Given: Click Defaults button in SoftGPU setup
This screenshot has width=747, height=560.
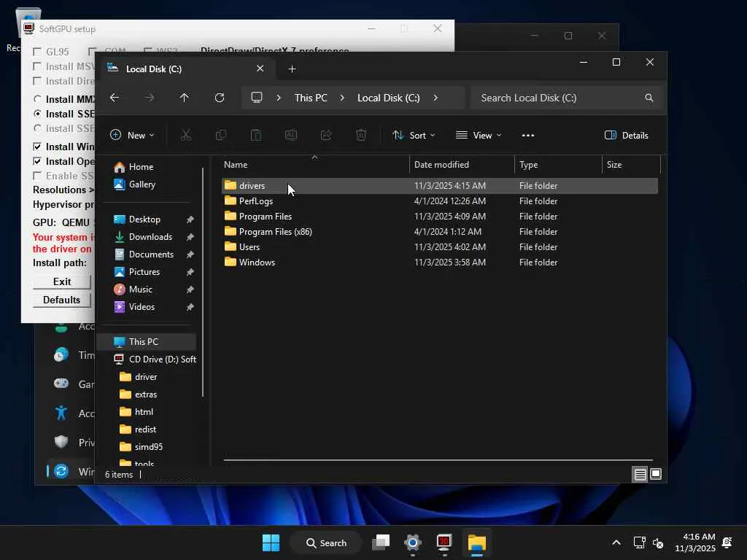Looking at the screenshot, I should pos(61,300).
